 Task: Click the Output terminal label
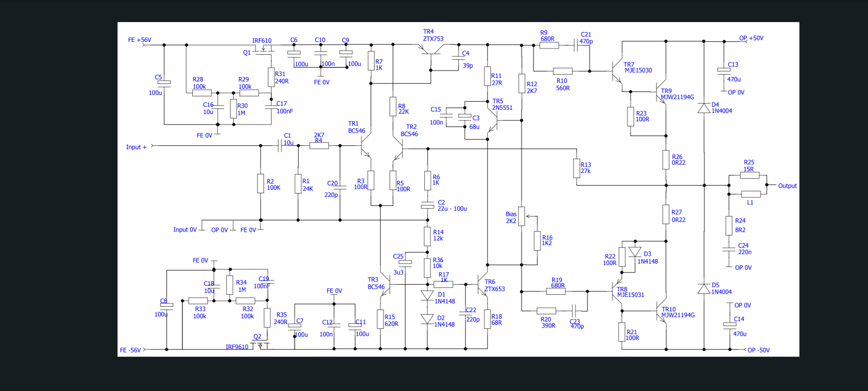[x=787, y=186]
